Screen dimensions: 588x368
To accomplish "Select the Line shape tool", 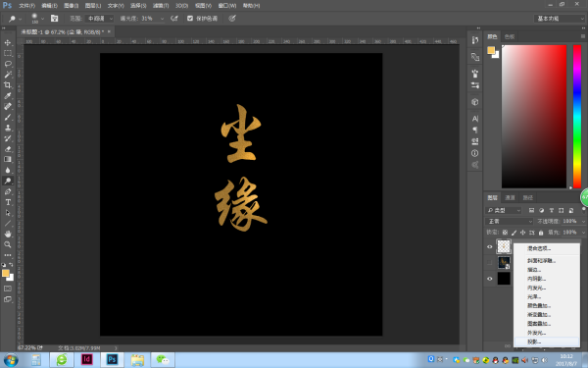I will (8, 223).
